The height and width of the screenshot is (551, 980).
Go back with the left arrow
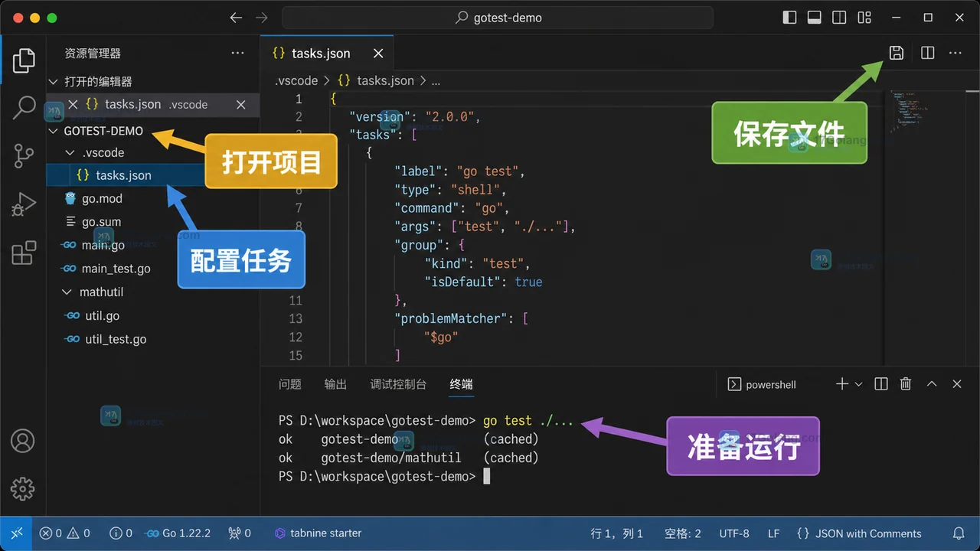tap(236, 18)
